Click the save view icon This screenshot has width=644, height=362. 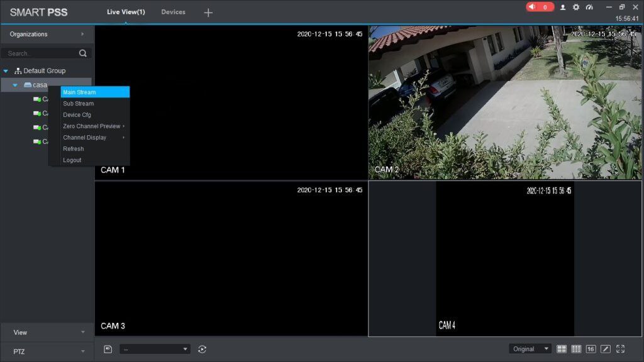pyautogui.click(x=108, y=349)
